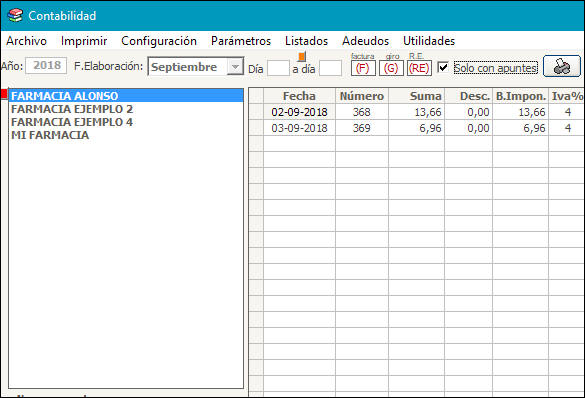This screenshot has width=585, height=398.
Task: Click the B.Impon. column header
Action: tap(520, 96)
